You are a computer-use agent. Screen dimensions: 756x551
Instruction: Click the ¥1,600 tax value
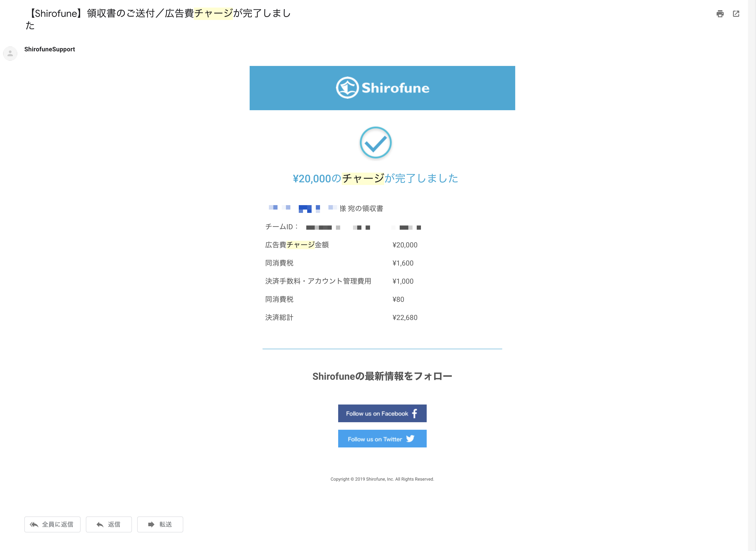tap(403, 263)
